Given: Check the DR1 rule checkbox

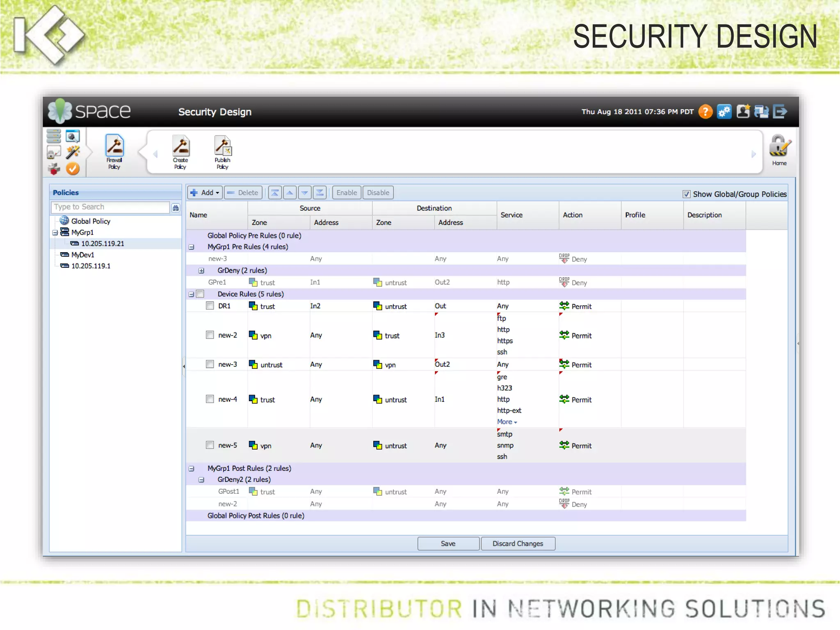Looking at the screenshot, I should [210, 306].
